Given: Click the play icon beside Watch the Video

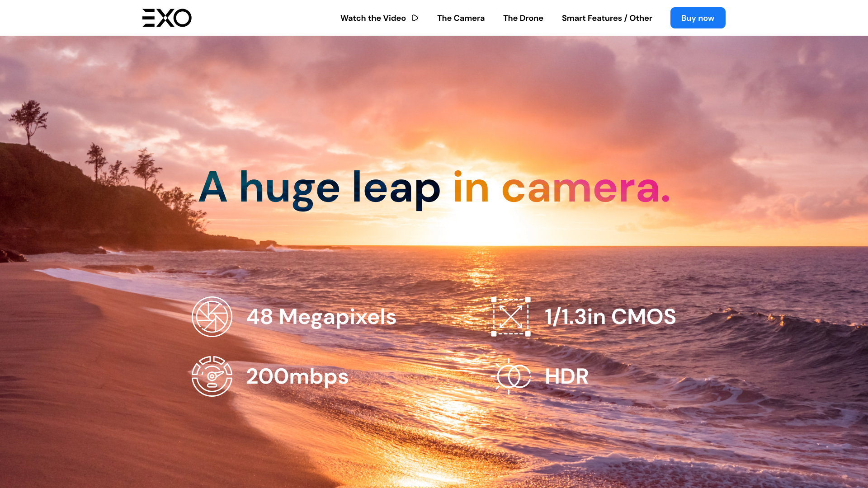Looking at the screenshot, I should (x=415, y=18).
